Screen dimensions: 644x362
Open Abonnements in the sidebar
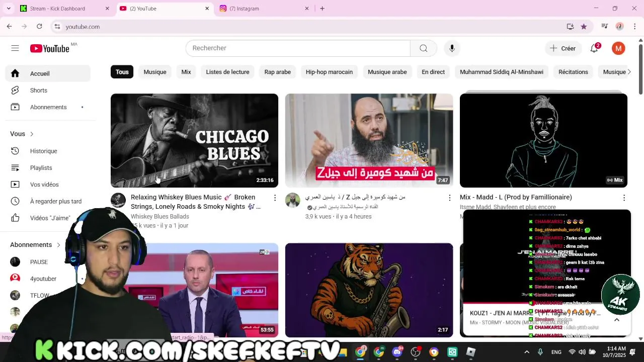48,107
